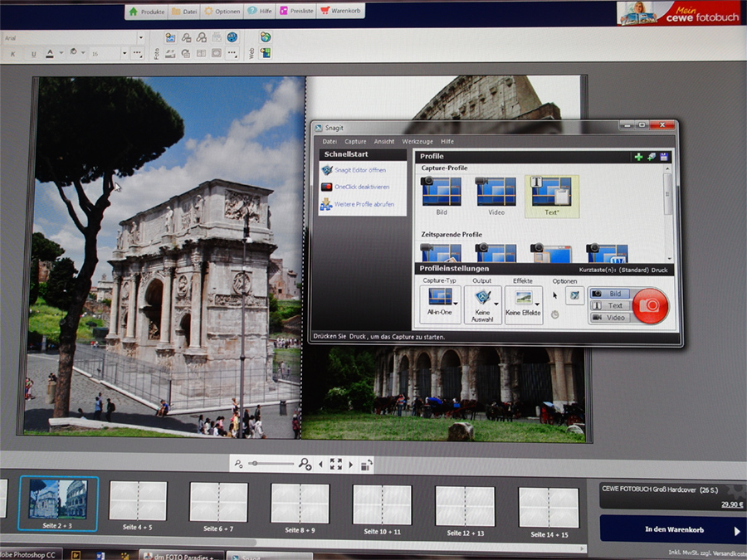Click the Snagit Editor öffnen link
This screenshot has width=747, height=560.
(x=359, y=170)
